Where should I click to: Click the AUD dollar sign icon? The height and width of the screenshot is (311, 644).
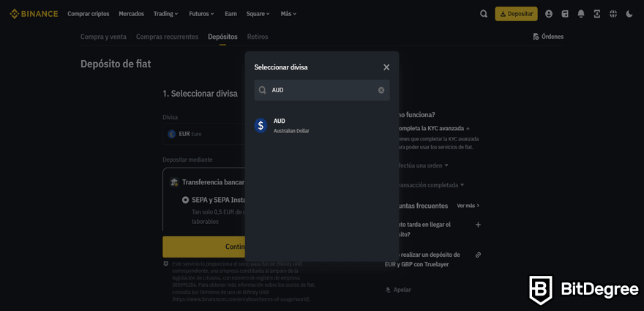point(261,125)
